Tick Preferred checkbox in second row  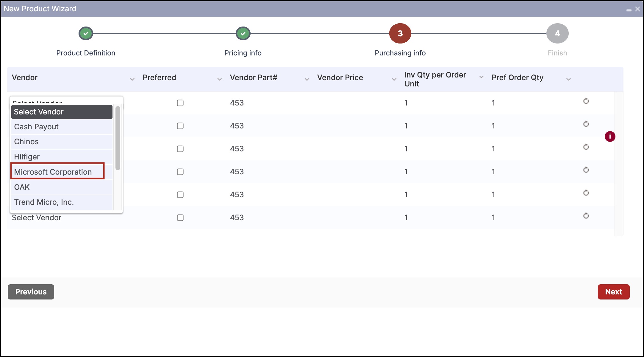coord(180,126)
